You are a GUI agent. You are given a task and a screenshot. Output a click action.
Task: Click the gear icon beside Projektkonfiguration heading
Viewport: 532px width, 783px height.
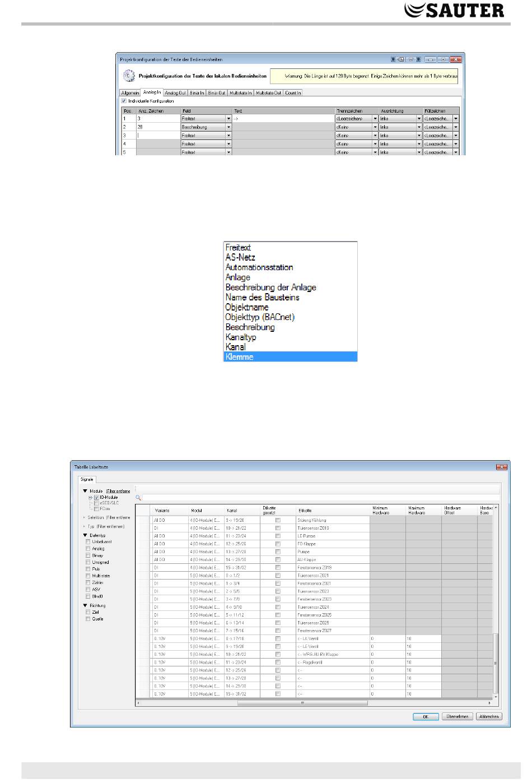[x=129, y=76]
